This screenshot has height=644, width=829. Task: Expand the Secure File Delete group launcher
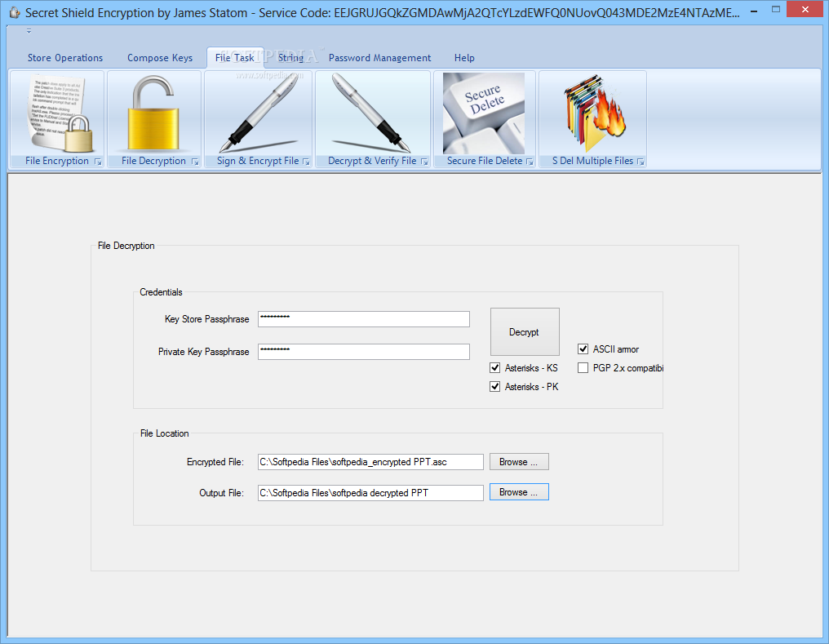[x=530, y=162]
